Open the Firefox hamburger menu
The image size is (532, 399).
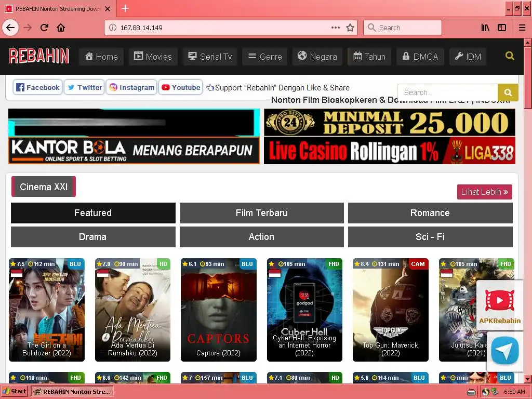tap(522, 28)
